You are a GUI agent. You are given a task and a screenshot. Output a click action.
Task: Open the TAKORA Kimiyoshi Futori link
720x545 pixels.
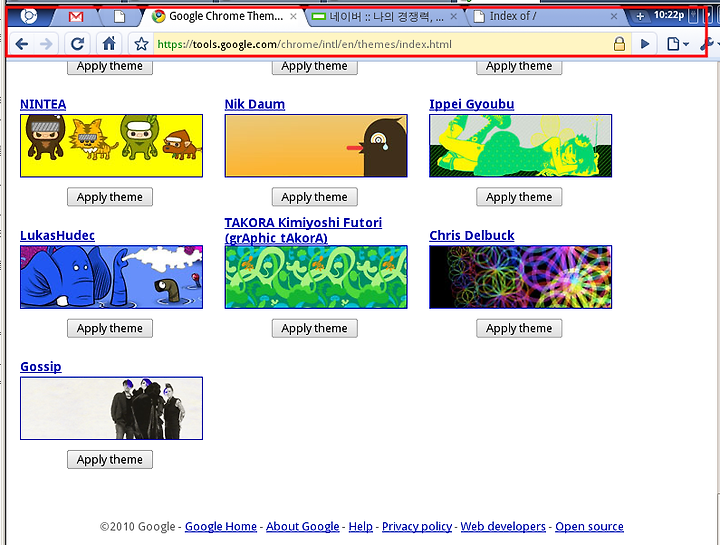[x=303, y=230]
